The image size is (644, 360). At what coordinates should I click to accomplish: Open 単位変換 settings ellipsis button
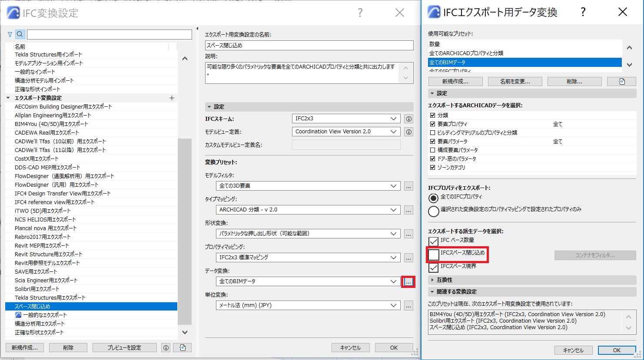click(x=408, y=306)
